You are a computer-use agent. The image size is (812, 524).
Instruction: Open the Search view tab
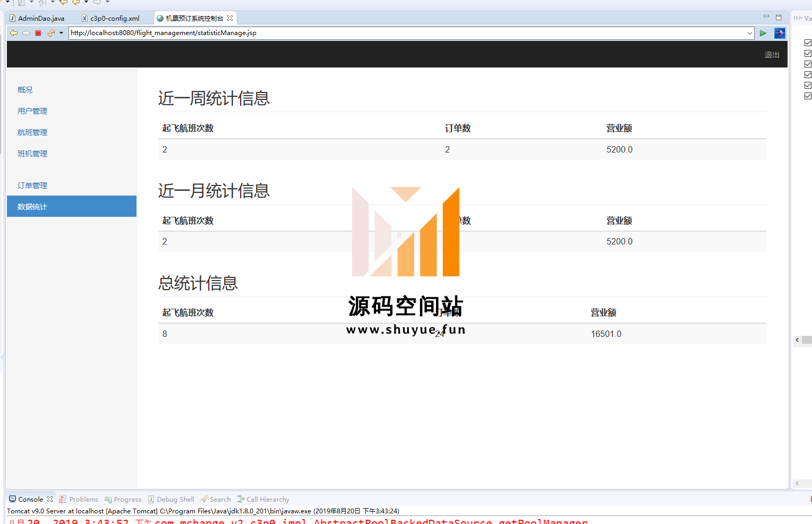pyautogui.click(x=216, y=499)
